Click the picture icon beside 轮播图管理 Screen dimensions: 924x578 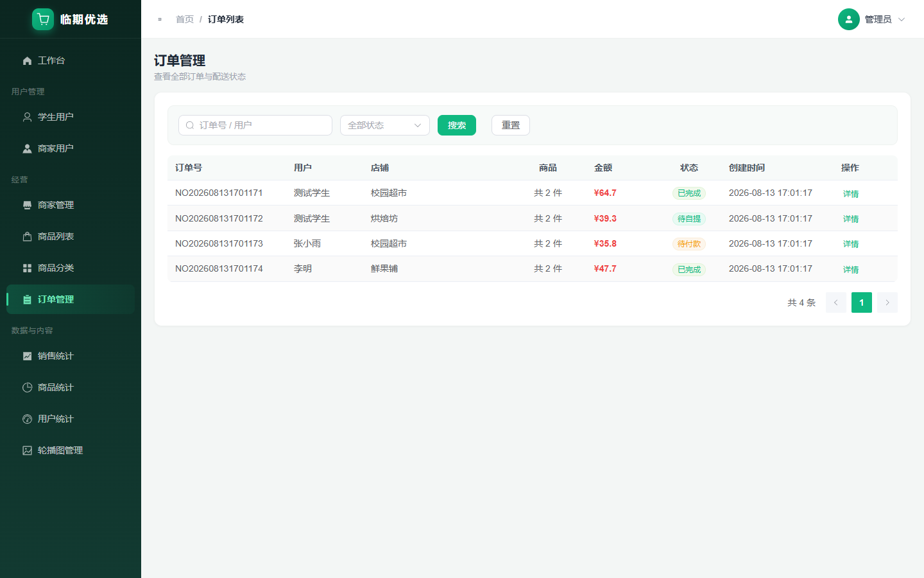(x=27, y=450)
